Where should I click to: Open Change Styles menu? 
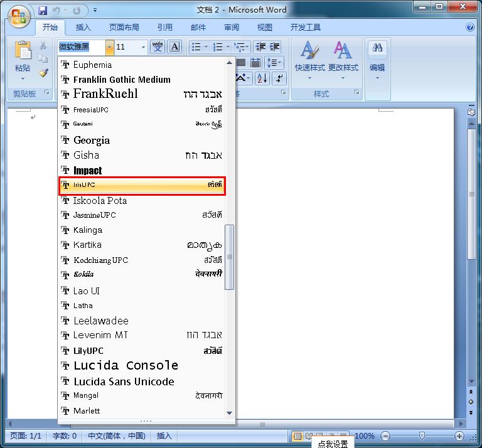tap(343, 60)
